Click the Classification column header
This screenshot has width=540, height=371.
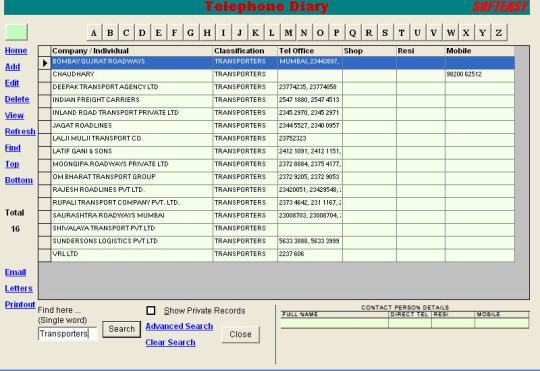(245, 51)
